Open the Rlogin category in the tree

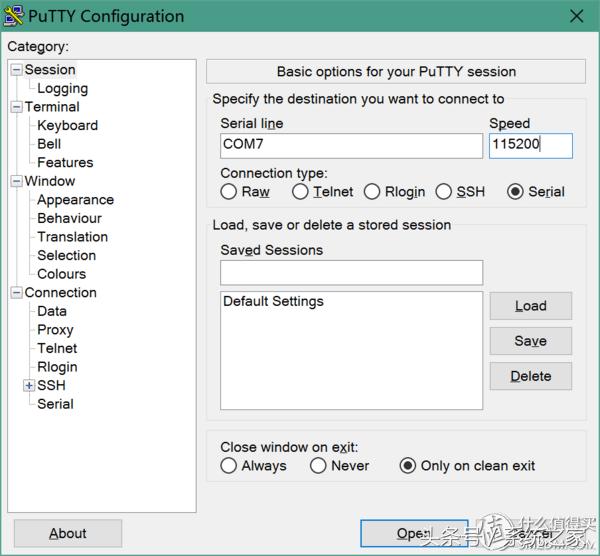[x=57, y=367]
